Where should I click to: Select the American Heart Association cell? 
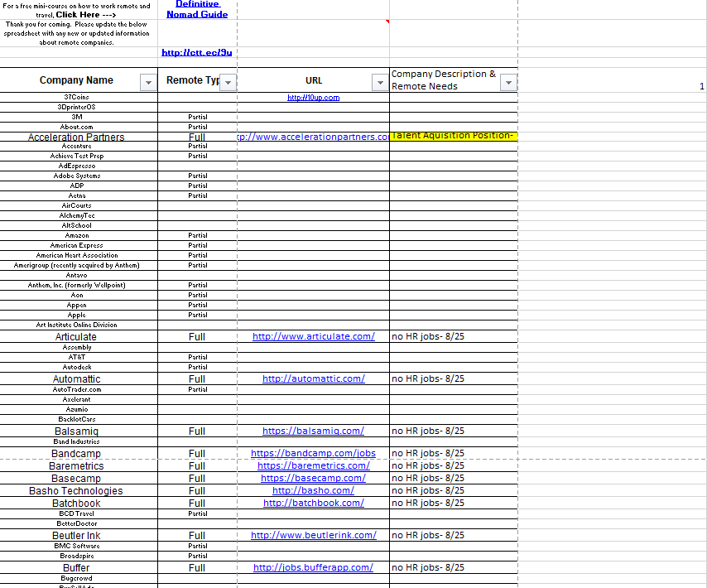(x=77, y=255)
